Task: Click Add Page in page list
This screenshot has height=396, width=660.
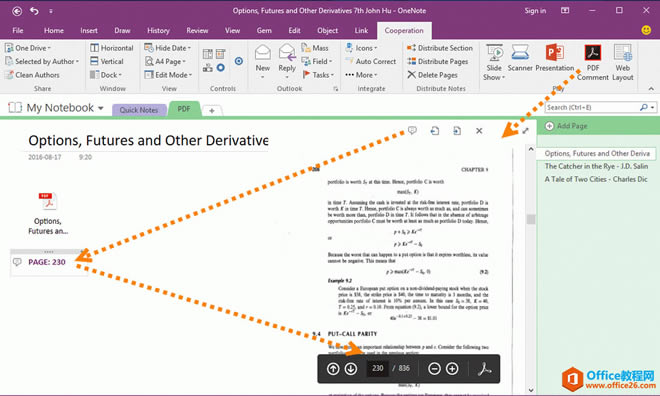Action: pyautogui.click(x=566, y=126)
